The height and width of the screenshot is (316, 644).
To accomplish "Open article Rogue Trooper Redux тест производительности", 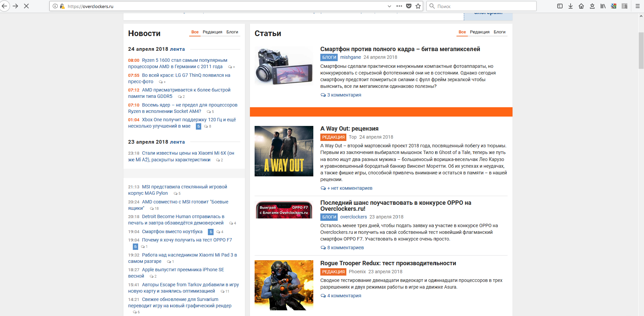I will click(388, 263).
